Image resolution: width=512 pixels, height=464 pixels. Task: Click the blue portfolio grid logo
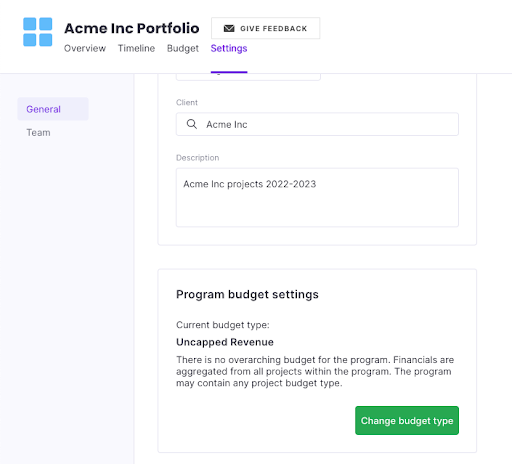(x=38, y=32)
